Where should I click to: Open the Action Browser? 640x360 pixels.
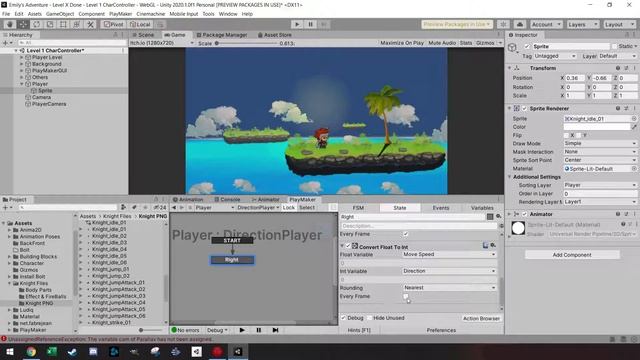[481, 318]
